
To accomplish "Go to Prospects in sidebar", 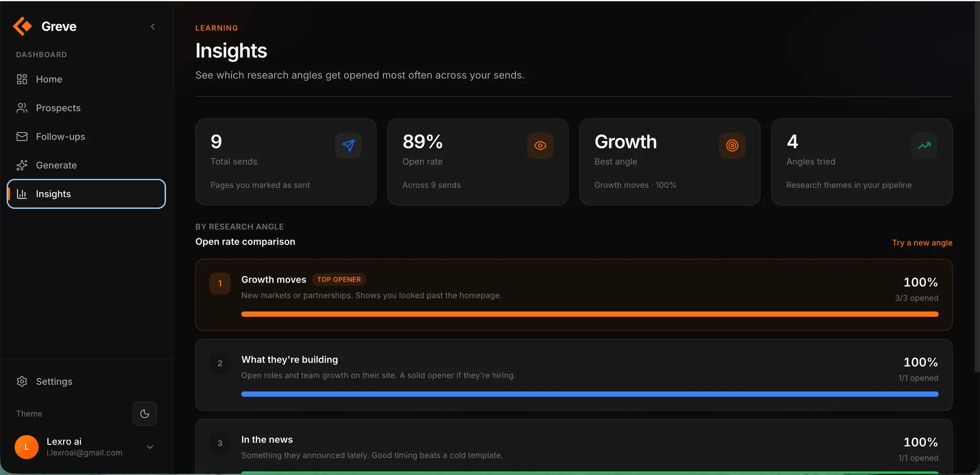I will pos(86,108).
